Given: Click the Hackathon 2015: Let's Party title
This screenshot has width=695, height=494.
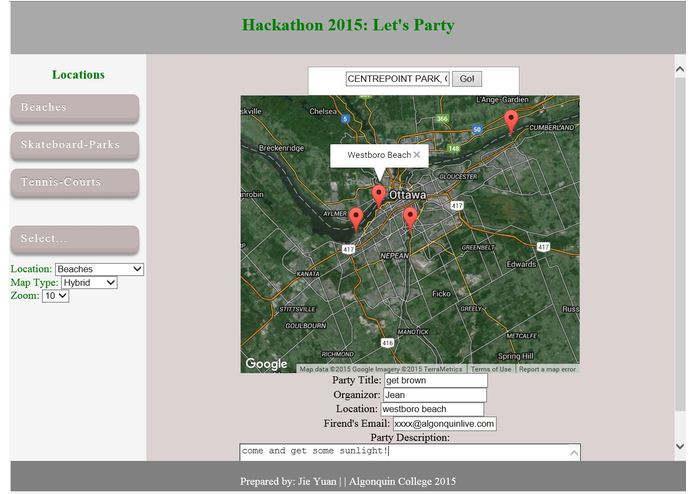Looking at the screenshot, I should click(348, 25).
